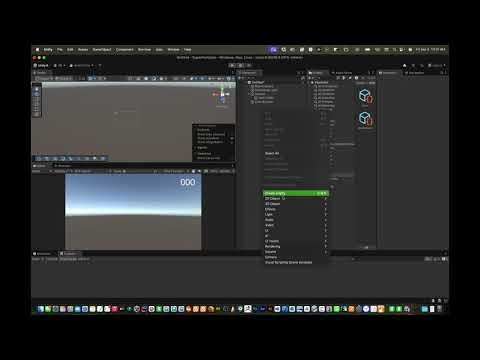Open the Assets menu
Screen dimensions: 480x360
click(83, 50)
